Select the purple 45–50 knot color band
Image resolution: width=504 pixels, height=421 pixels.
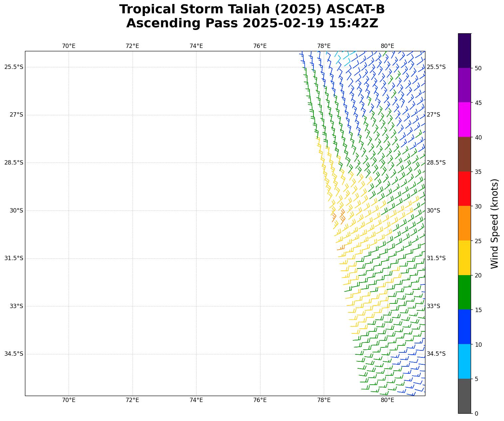pos(464,85)
